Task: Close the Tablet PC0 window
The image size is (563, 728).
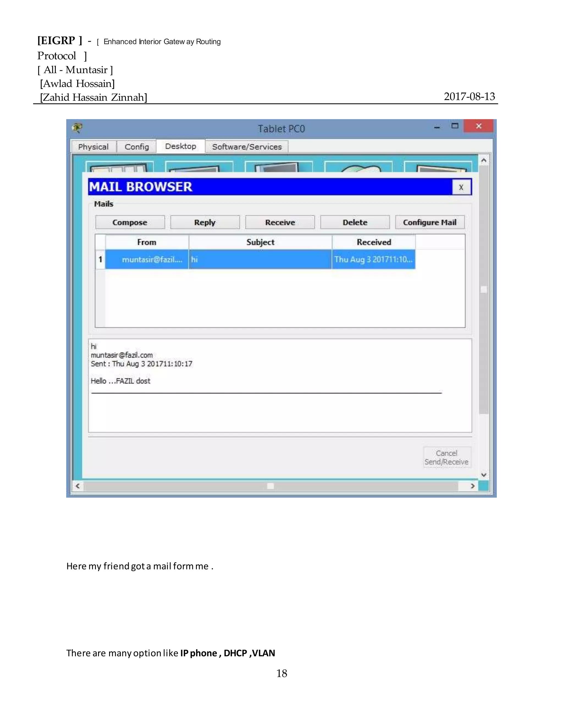Action: click(479, 126)
